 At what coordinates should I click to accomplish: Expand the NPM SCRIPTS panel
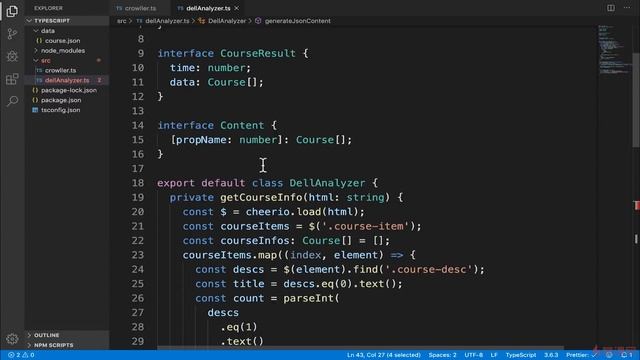pos(53,345)
